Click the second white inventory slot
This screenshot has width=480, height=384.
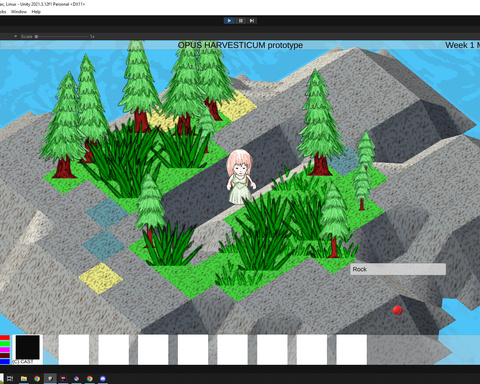pos(114,350)
